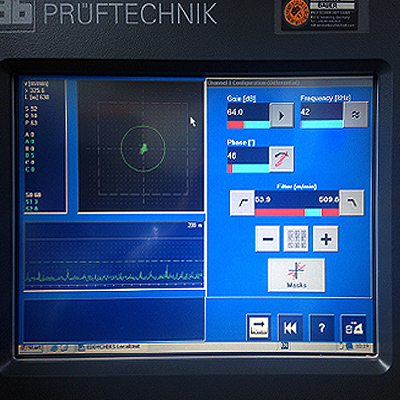The image size is (400, 400).
Task: Click the Gain level bar under 64.0
Action: click(248, 125)
